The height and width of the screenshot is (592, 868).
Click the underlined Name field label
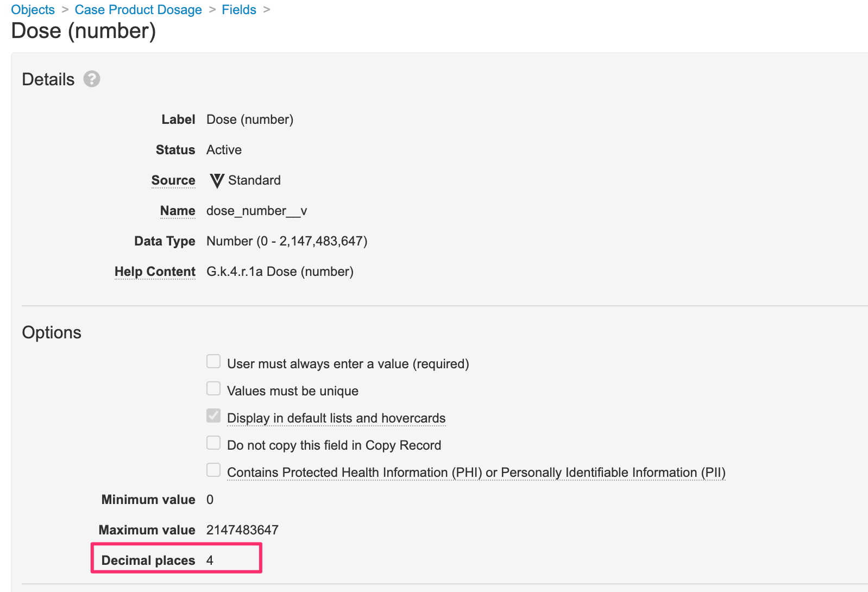178,211
